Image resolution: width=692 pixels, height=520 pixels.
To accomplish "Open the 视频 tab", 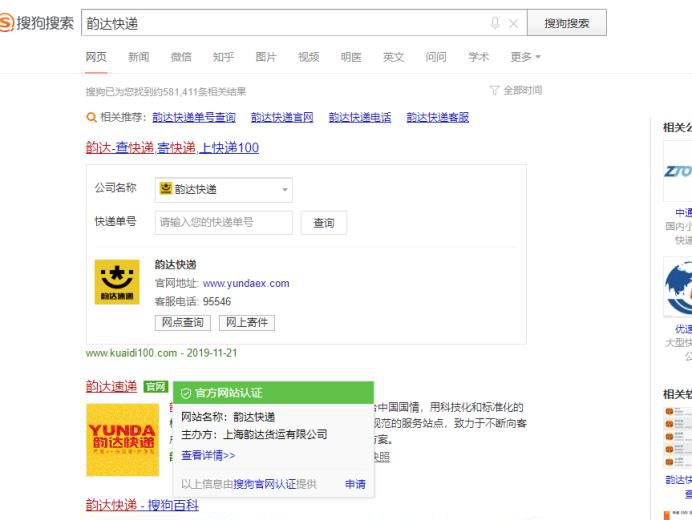I will tap(308, 57).
